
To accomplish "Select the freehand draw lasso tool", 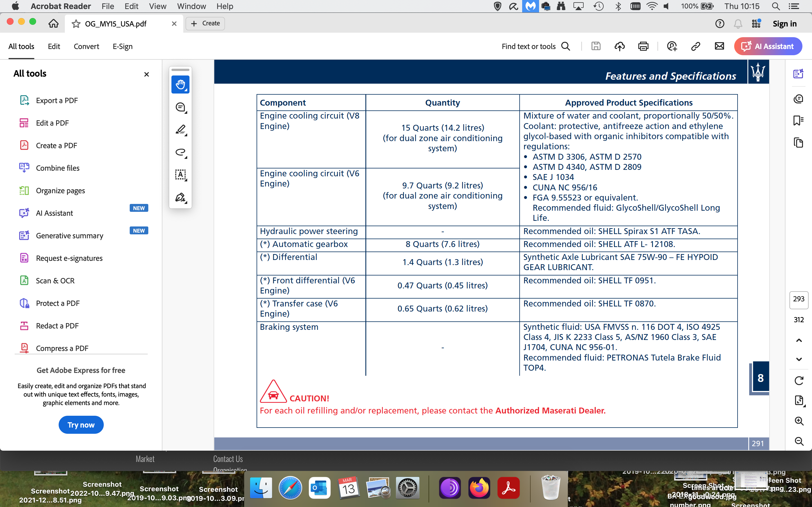I will point(180,152).
